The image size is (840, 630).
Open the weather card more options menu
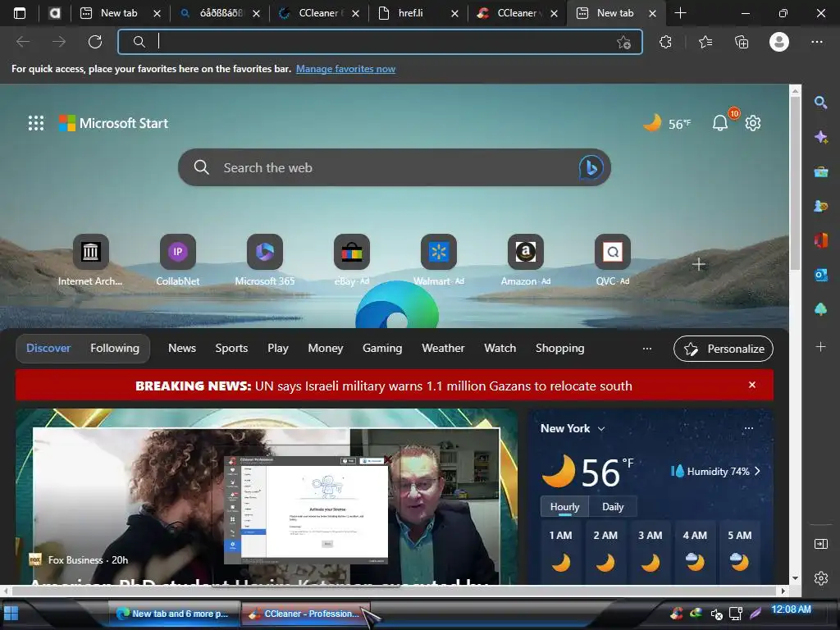[x=748, y=428]
